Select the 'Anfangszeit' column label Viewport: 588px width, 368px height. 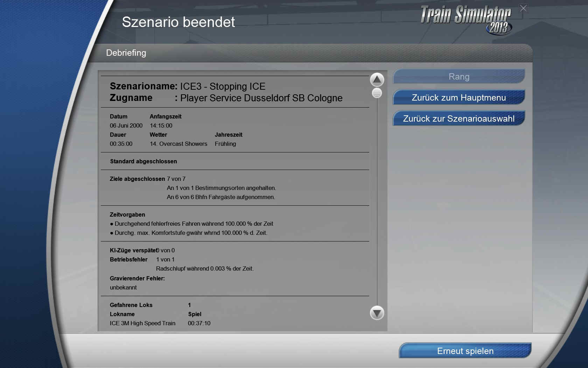click(x=166, y=116)
